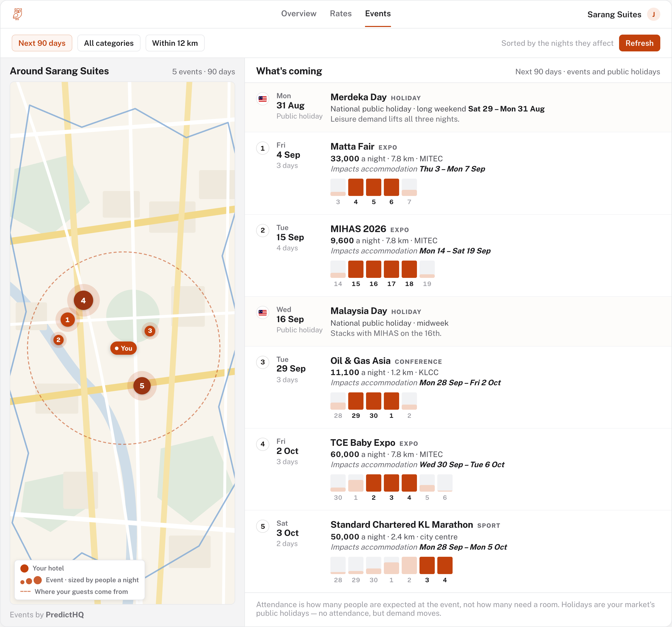Screen dimensions: 672x627
Task: Open the PredictHQ attribution link
Action: (x=65, y=615)
